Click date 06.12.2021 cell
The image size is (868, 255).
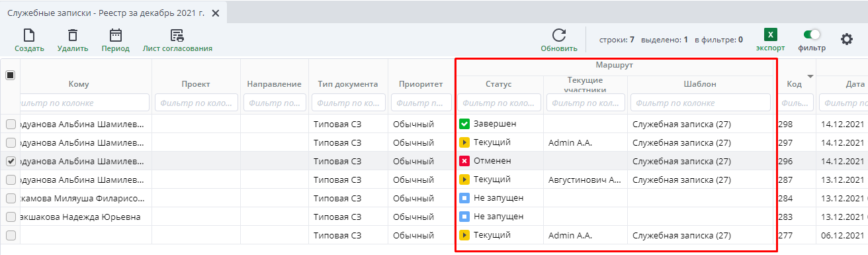click(844, 235)
